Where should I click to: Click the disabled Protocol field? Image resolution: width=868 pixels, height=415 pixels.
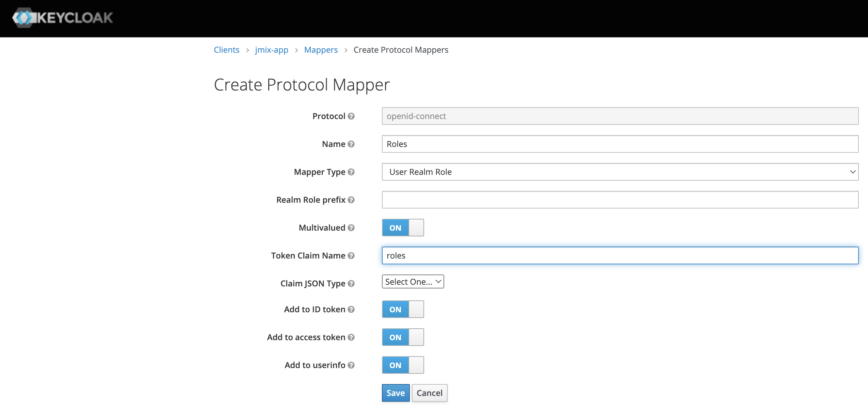coord(620,116)
